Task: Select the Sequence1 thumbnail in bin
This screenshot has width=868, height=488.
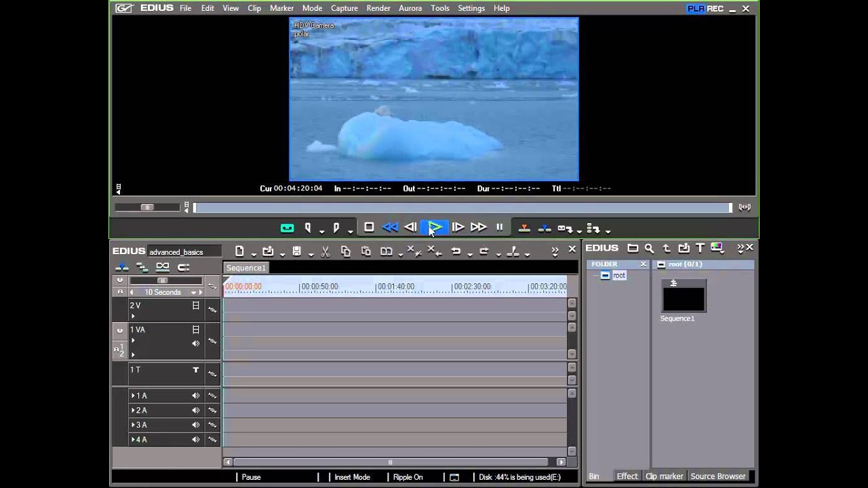Action: point(684,296)
